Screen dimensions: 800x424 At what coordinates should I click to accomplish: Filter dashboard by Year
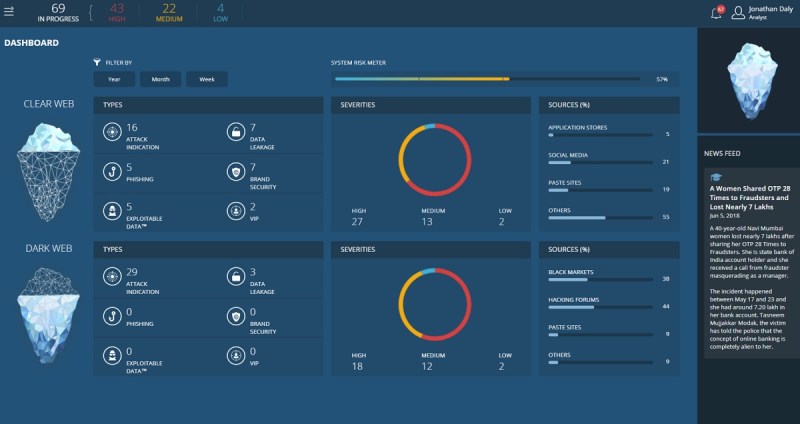point(114,79)
